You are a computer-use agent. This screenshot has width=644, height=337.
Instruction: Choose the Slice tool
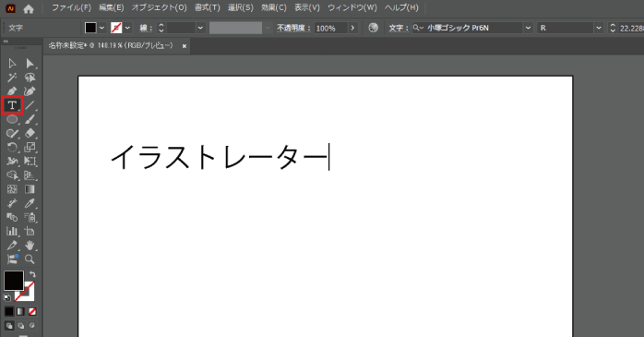click(x=12, y=245)
